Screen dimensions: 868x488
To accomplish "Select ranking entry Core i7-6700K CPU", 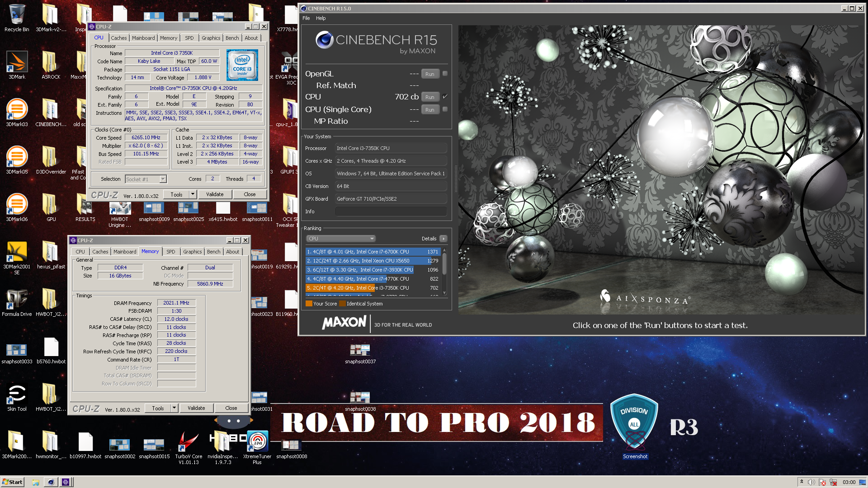I will tap(373, 252).
